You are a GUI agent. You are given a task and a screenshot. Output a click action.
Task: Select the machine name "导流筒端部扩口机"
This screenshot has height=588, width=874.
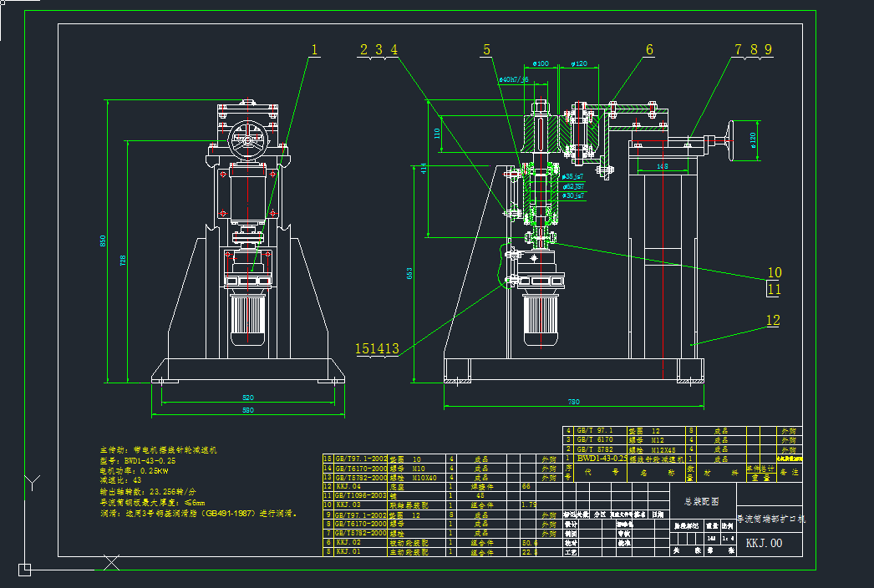(771, 519)
